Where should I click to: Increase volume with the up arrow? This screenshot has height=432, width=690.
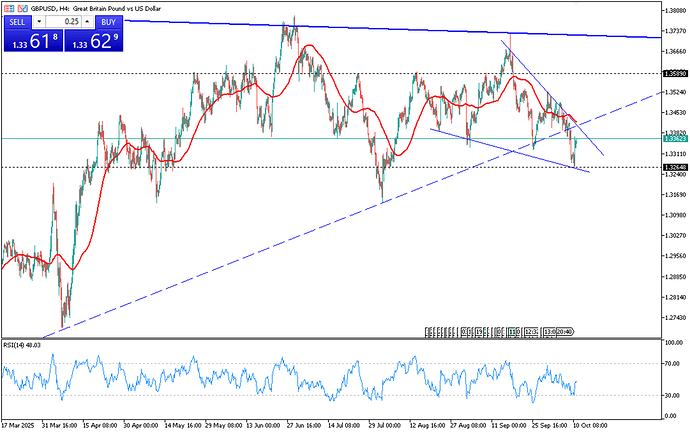[88, 21]
